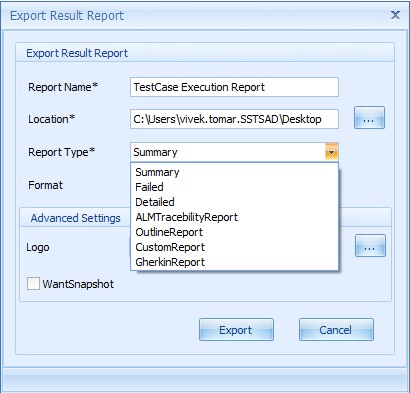Viewport: 410px width, 393px height.
Task: Select Summary from the dropdown list
Action: pyautogui.click(x=234, y=172)
